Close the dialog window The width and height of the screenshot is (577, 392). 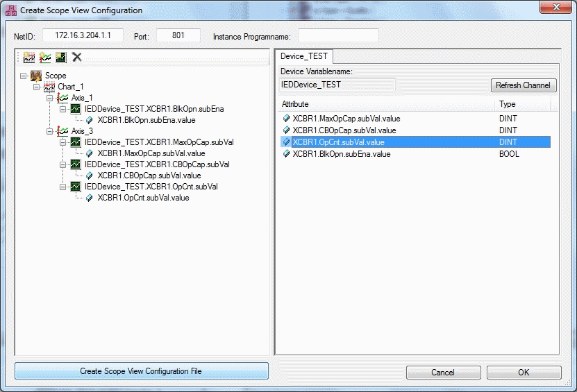(x=556, y=7)
